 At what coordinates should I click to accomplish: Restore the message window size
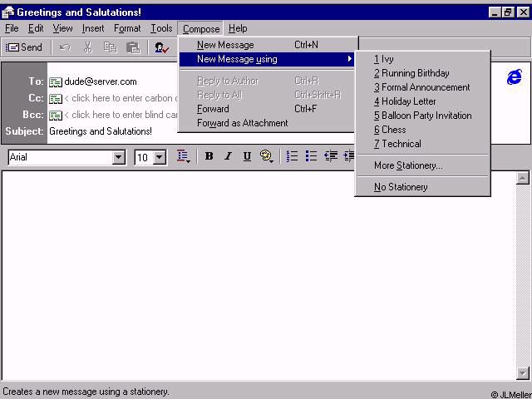tap(508, 12)
